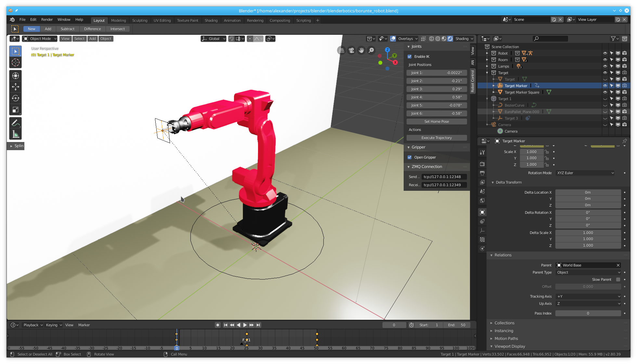The width and height of the screenshot is (637, 364).
Task: Open the timeline Keying popover
Action: pos(54,325)
